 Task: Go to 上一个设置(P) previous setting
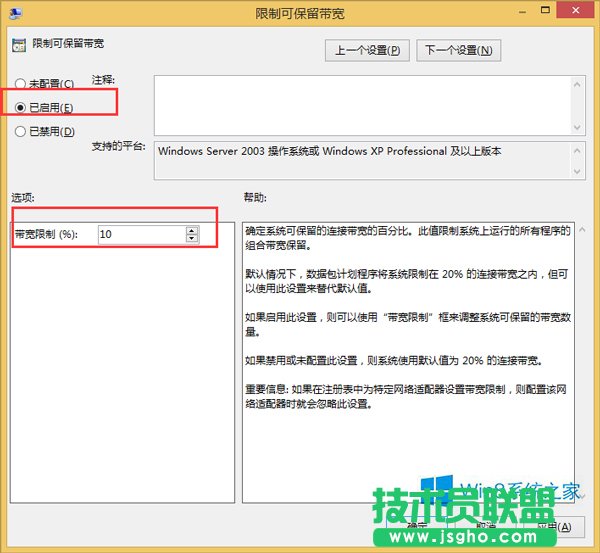pos(367,50)
